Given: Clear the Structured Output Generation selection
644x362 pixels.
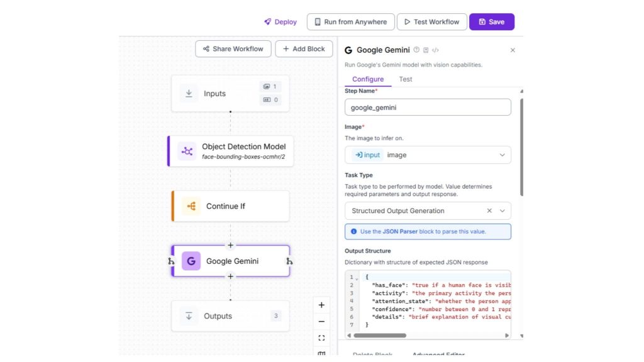Looking at the screenshot, I should (x=489, y=211).
